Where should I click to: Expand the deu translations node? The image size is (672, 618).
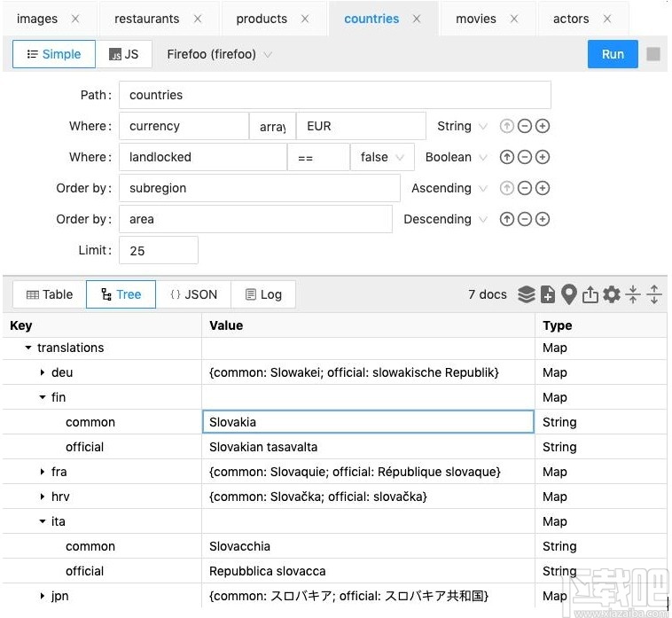click(43, 373)
